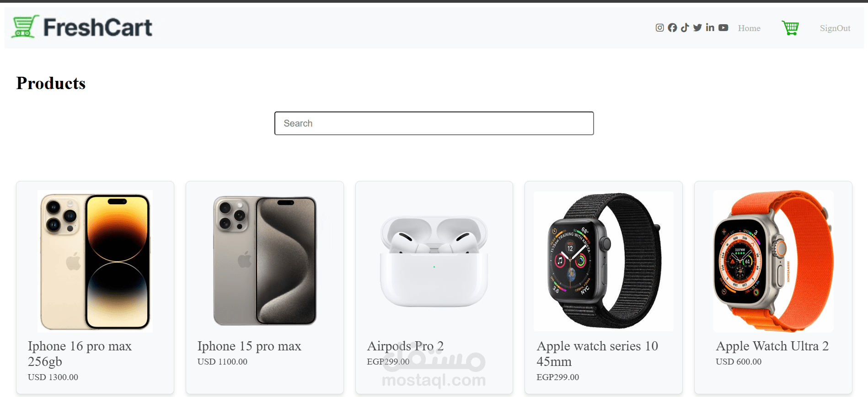The width and height of the screenshot is (868, 397).
Task: Open the Apple watch series 10 image
Action: (604, 261)
